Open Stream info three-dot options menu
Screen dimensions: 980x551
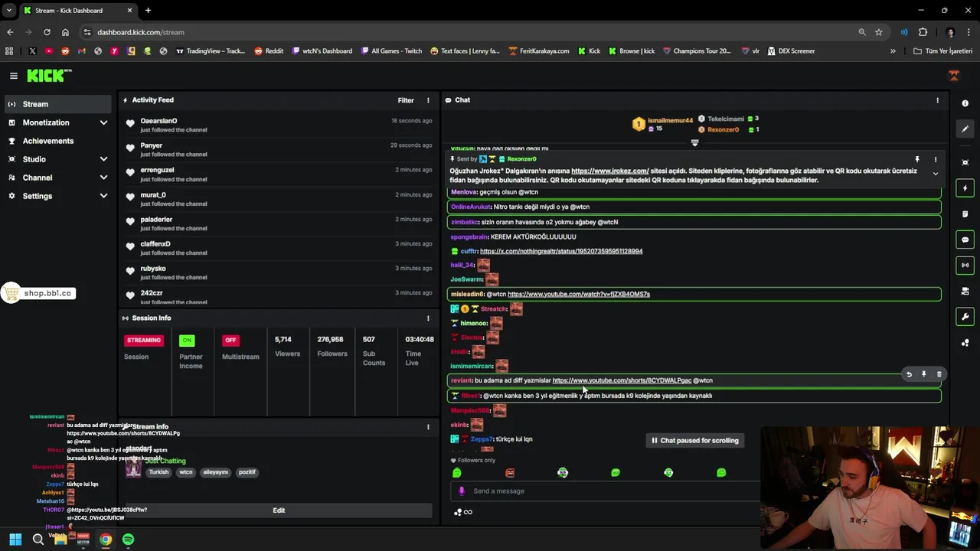[x=428, y=427]
